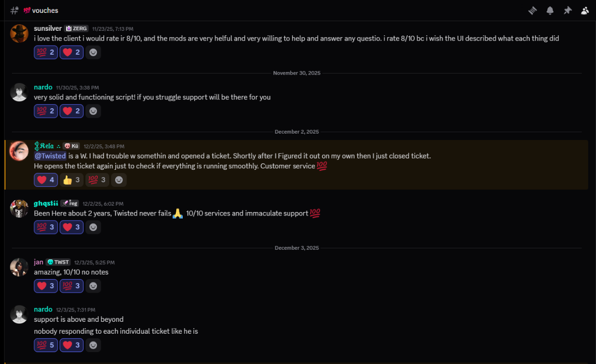596x364 pixels.
Task: Show the member list icon
Action: pos(585,10)
